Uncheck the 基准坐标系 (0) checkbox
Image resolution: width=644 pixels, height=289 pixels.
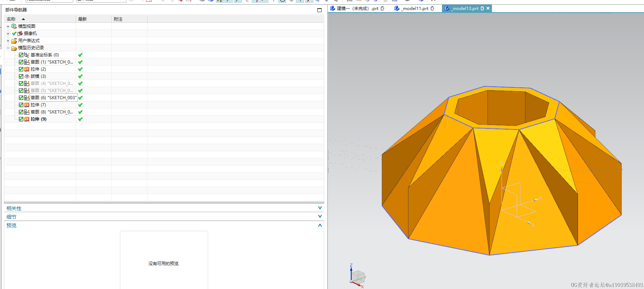point(21,55)
